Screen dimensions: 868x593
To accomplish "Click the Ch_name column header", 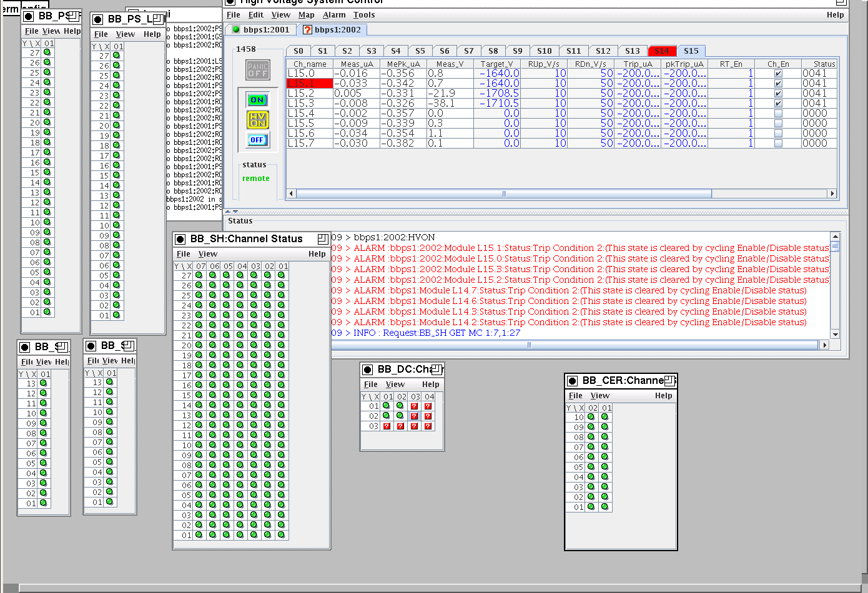I will 310,64.
